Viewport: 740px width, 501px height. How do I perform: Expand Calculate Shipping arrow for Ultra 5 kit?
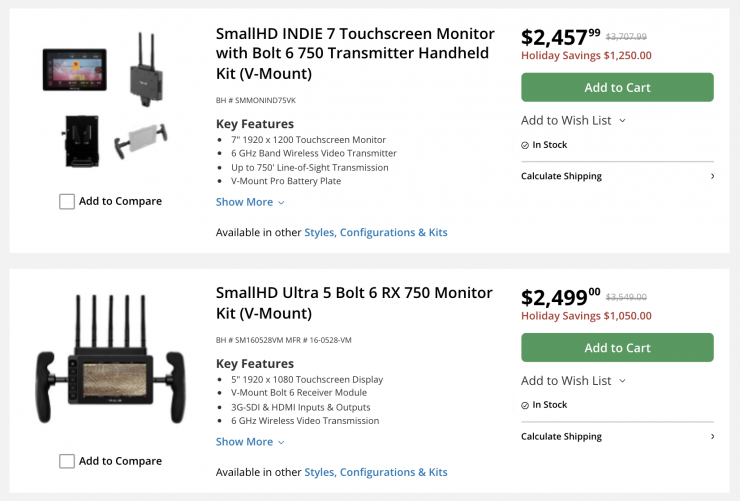712,436
